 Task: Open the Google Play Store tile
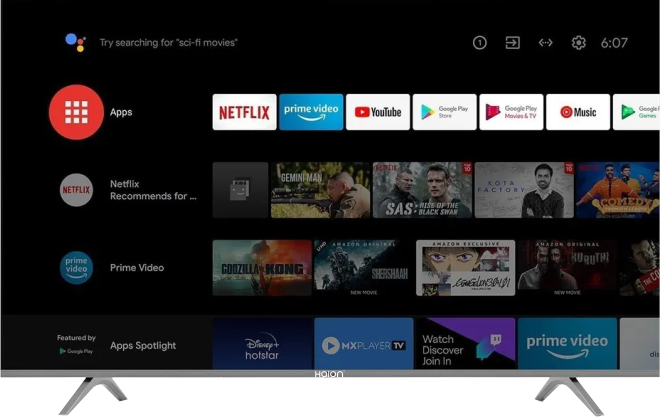coord(444,112)
